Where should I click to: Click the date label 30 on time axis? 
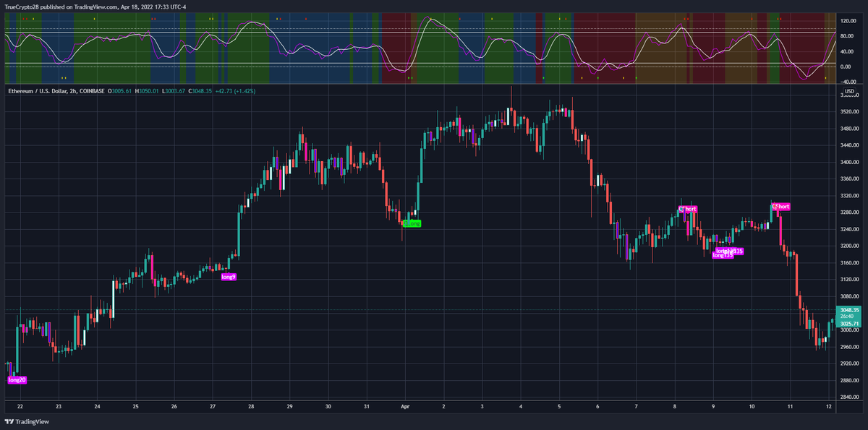click(x=328, y=406)
